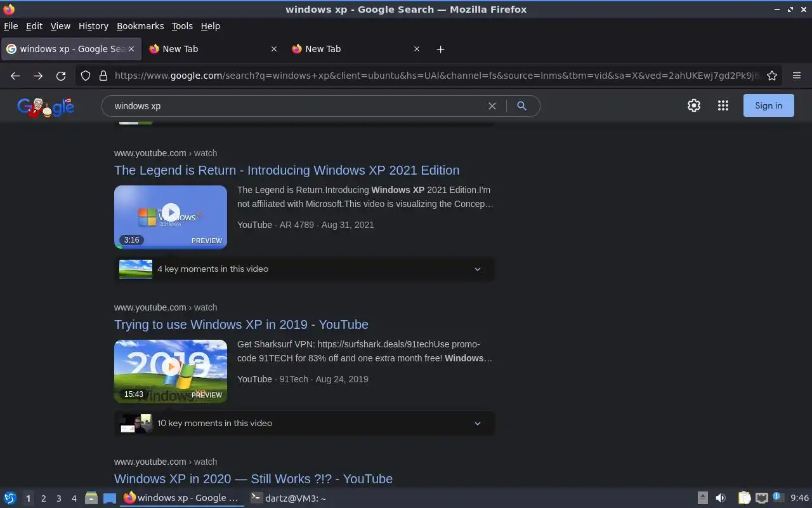Play the Windows XP 2021 Edition thumbnail

click(x=171, y=217)
